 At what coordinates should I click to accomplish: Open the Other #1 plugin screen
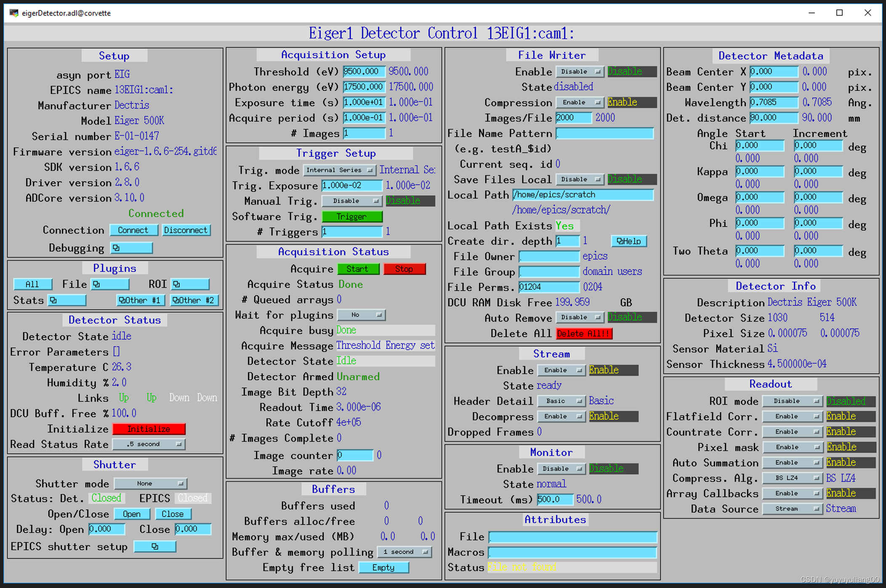click(140, 300)
